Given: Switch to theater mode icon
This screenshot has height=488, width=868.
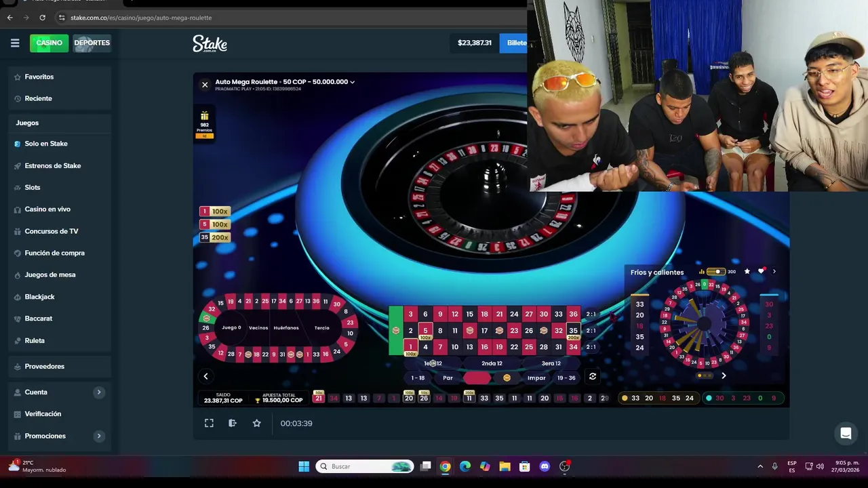Looking at the screenshot, I should 233,423.
